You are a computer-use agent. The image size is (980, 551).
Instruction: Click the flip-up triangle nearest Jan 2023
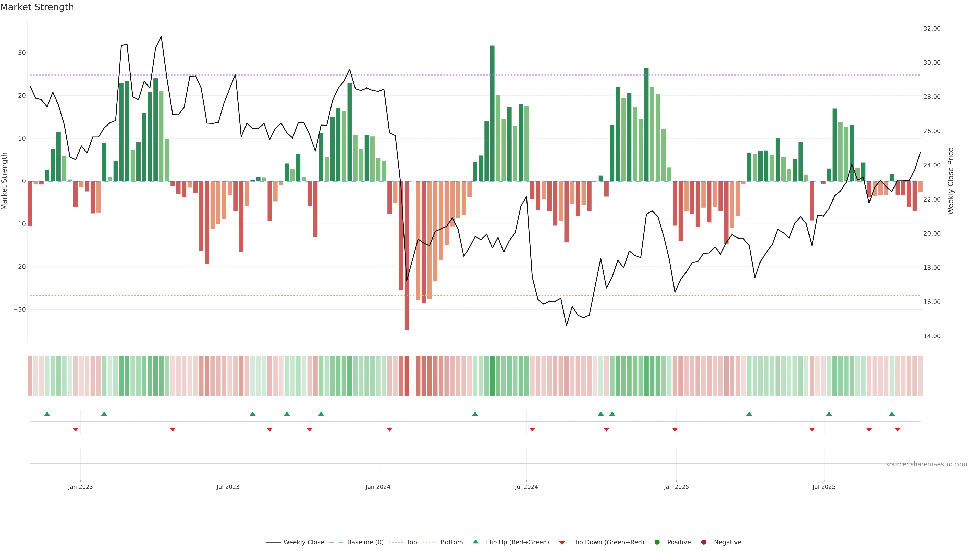coord(104,414)
